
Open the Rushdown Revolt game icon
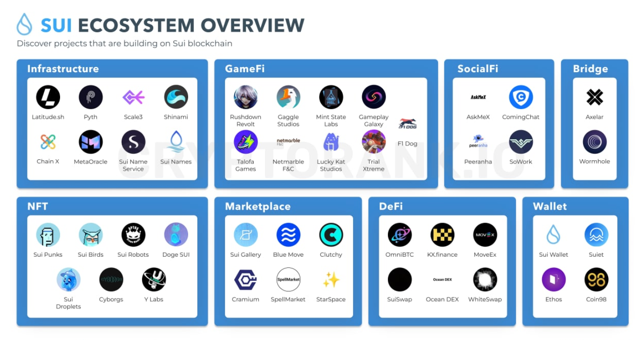[x=245, y=97]
